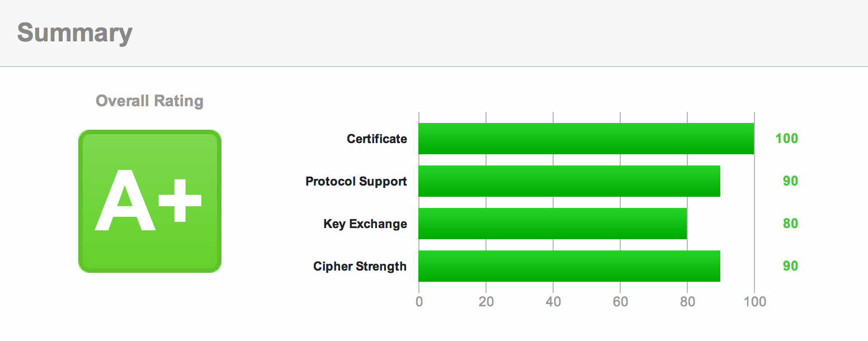This screenshot has height=341, width=868.
Task: Click the Protocol Support score value 90
Action: click(x=790, y=181)
